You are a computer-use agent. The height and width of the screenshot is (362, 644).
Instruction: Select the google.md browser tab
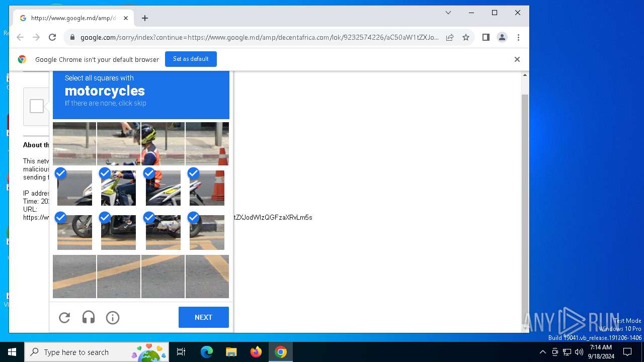[x=73, y=18]
